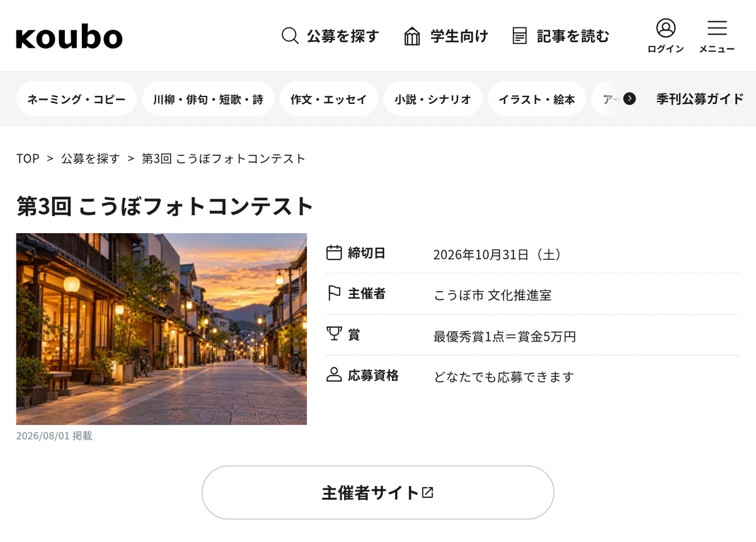Click the 主催者 label
Image resolution: width=756 pixels, height=542 pixels.
[x=367, y=294]
